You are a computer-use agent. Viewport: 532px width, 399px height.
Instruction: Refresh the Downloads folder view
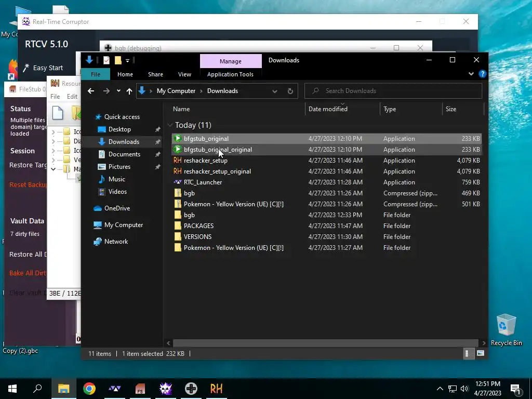pyautogui.click(x=290, y=91)
